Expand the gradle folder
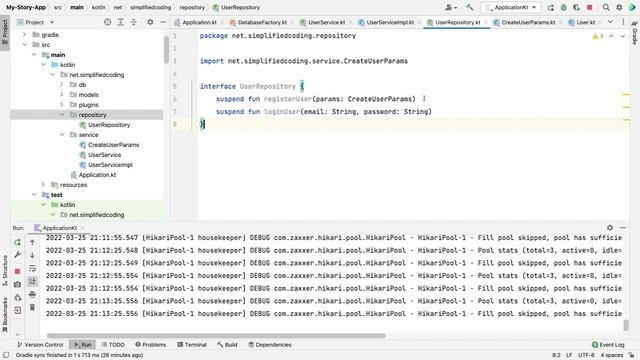 pyautogui.click(x=24, y=35)
